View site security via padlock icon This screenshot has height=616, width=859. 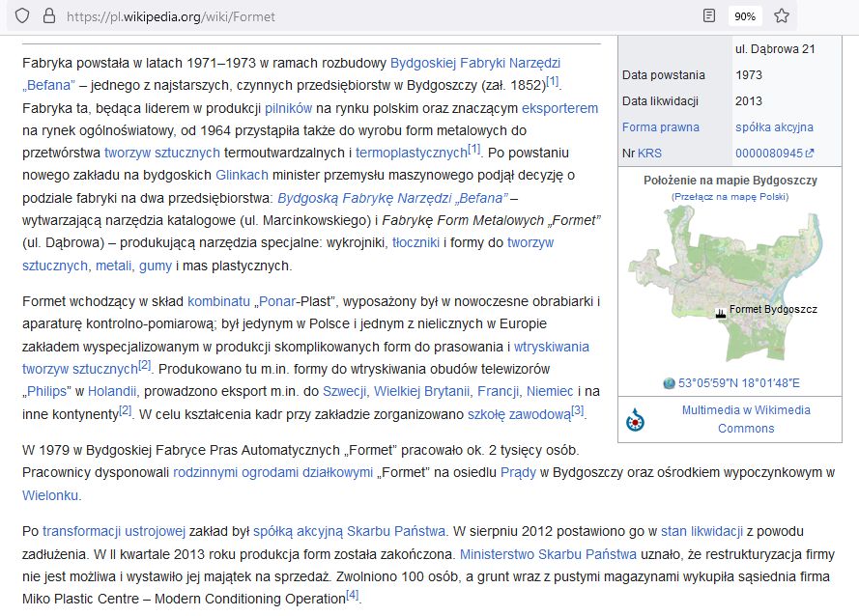click(49, 15)
